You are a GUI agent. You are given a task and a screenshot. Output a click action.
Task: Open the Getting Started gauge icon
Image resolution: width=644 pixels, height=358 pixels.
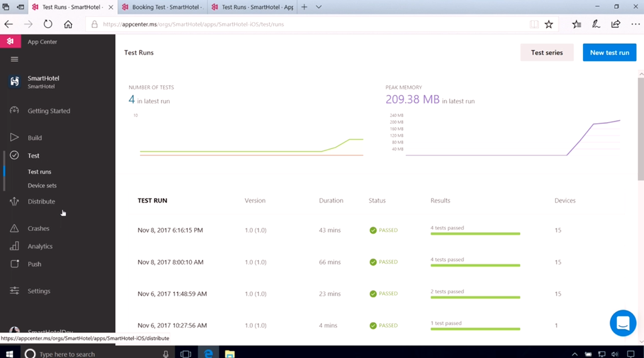tap(14, 111)
